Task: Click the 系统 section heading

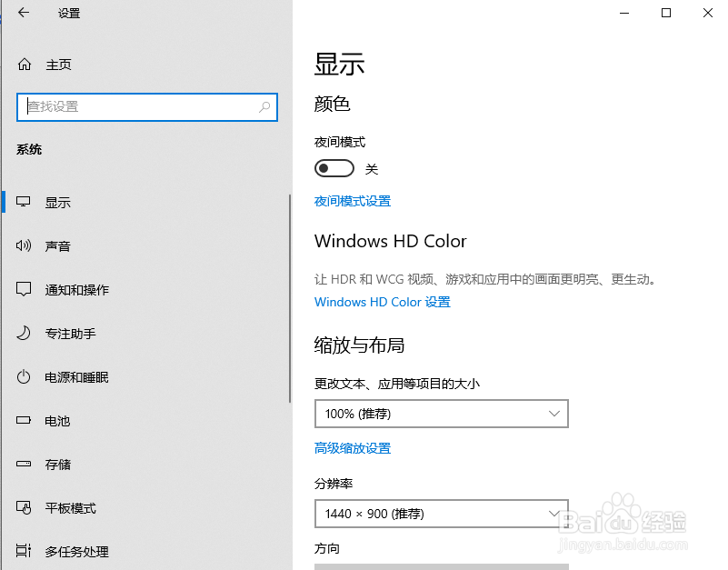Action: pyautogui.click(x=29, y=149)
